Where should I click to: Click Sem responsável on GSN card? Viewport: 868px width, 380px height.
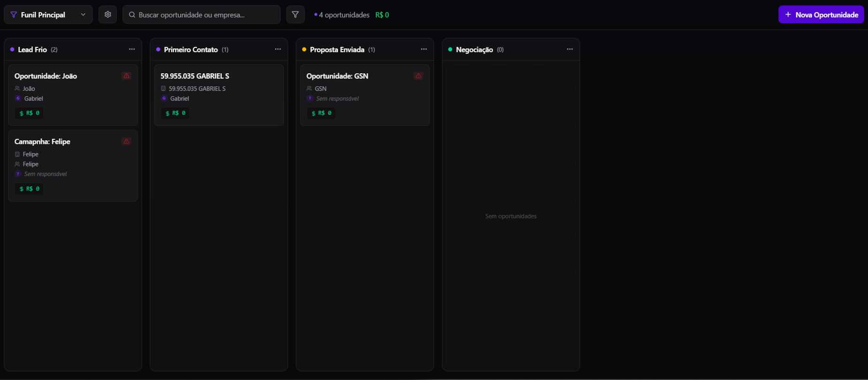point(337,99)
